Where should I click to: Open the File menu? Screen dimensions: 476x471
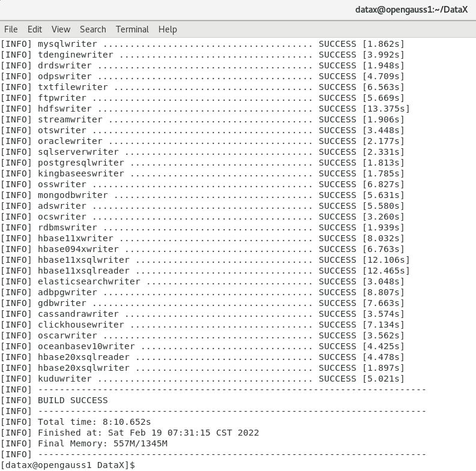[11, 29]
